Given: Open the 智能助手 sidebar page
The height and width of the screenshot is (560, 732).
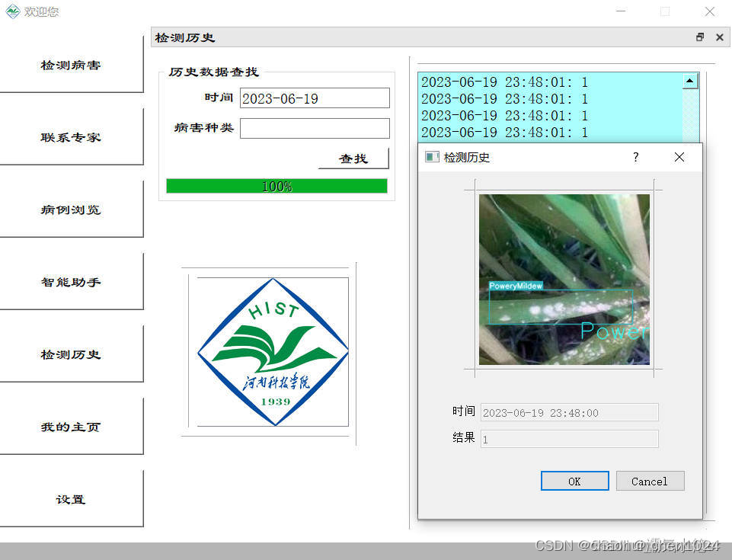Looking at the screenshot, I should point(71,282).
